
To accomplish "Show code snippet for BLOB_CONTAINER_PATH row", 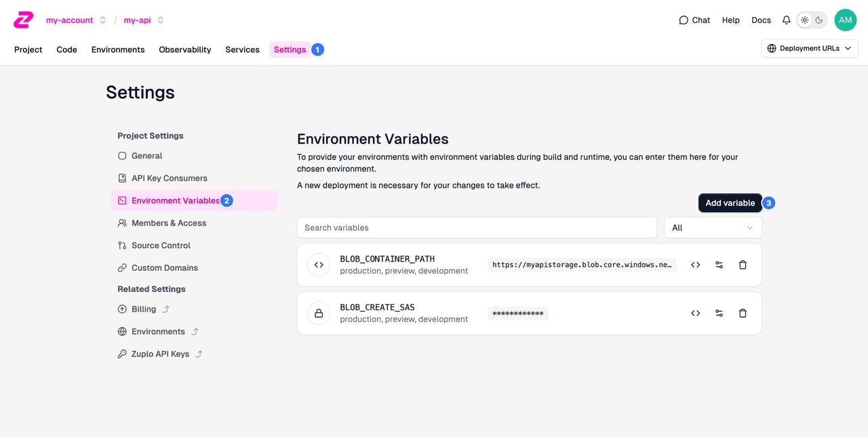I will (x=695, y=265).
